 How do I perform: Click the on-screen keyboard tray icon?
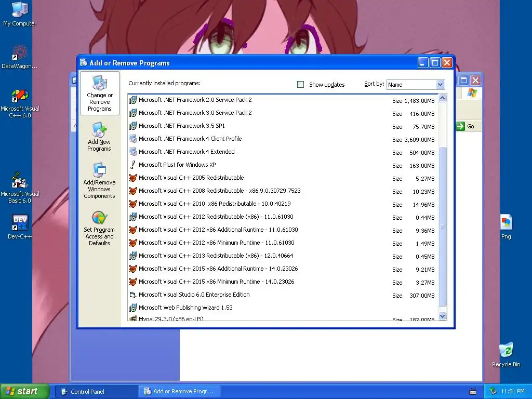(473, 392)
